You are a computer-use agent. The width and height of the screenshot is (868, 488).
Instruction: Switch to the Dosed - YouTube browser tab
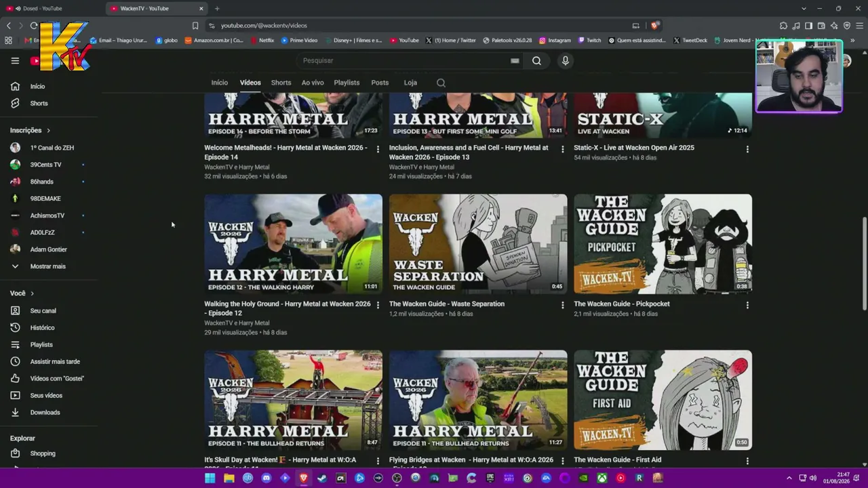coord(53,8)
